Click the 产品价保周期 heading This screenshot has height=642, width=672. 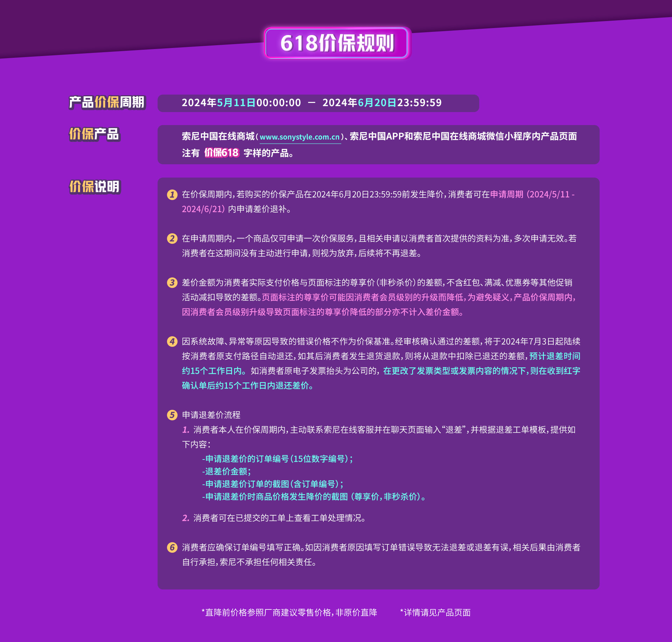coord(107,102)
